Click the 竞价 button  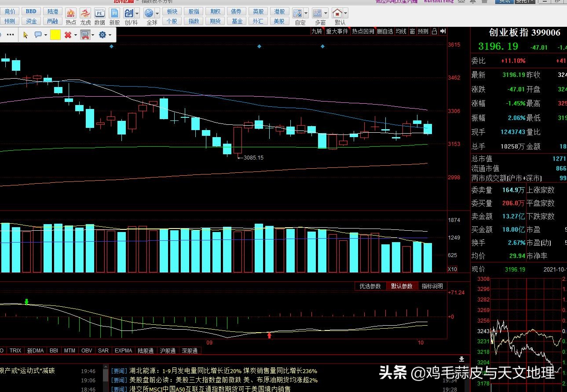point(10,11)
